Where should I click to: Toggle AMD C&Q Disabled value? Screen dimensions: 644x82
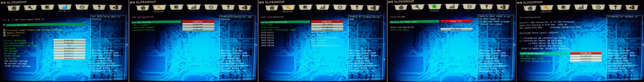coord(586,56)
